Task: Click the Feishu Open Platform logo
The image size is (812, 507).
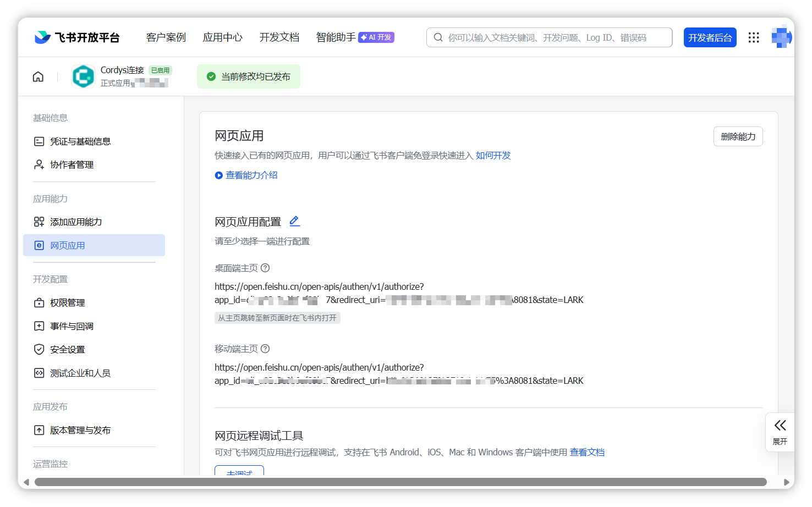Action: tap(77, 37)
